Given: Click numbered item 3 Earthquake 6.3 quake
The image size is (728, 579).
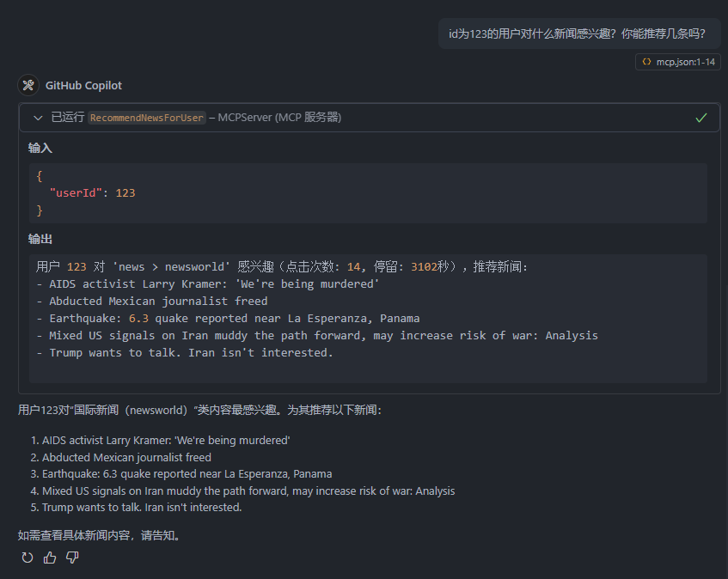Looking at the screenshot, I should (x=181, y=473).
